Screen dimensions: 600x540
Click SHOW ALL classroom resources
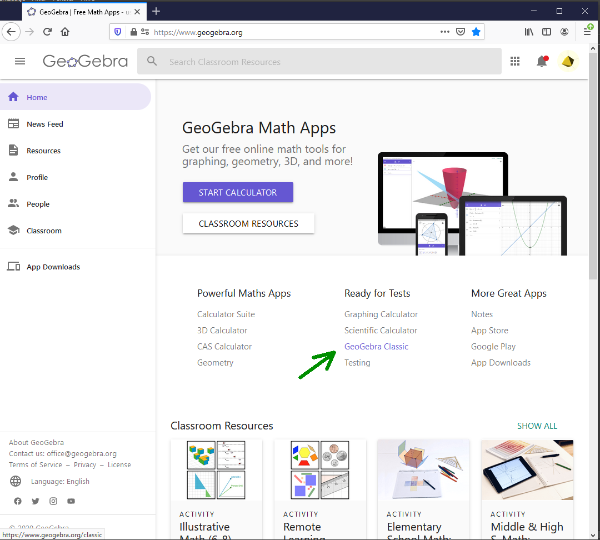pos(537,426)
